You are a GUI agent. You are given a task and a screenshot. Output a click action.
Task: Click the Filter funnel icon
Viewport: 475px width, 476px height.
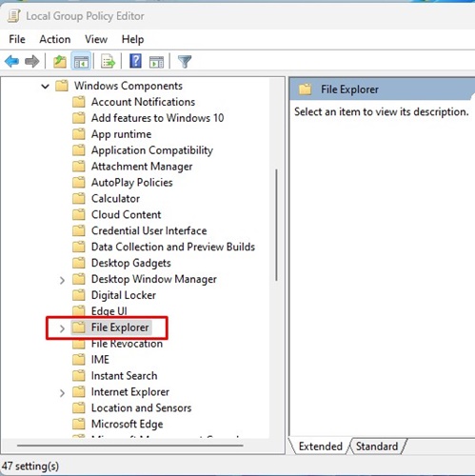185,61
